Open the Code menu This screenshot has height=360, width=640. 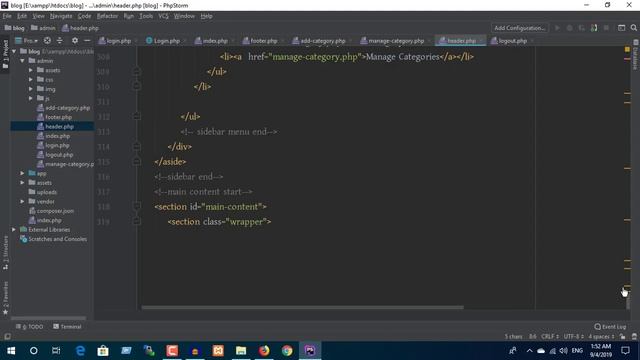[84, 16]
